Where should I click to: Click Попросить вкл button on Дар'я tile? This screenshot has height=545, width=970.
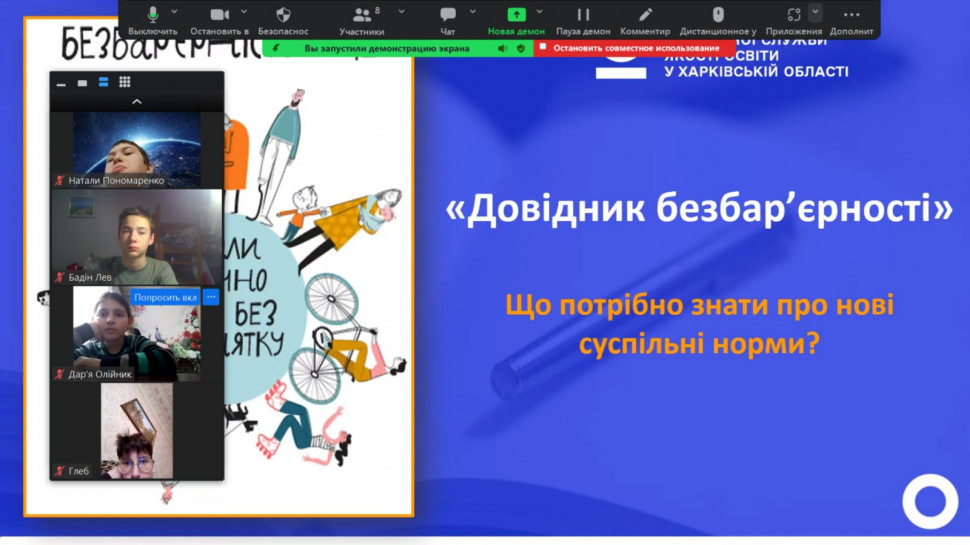[165, 298]
